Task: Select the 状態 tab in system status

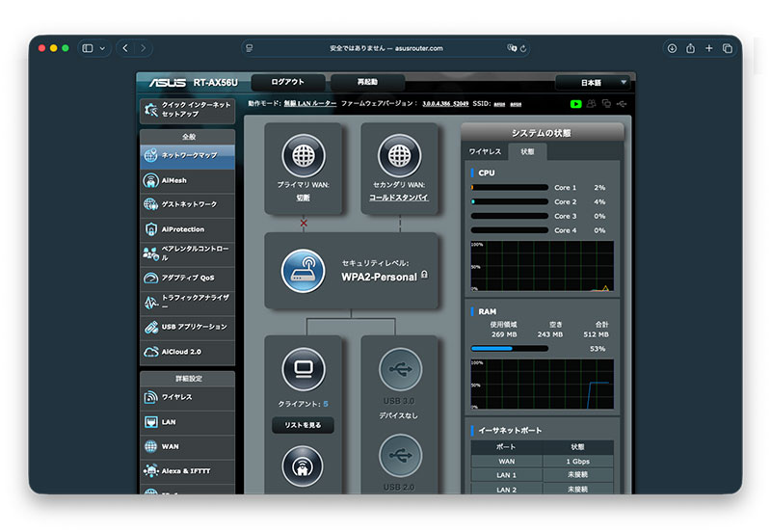Action: tap(527, 151)
